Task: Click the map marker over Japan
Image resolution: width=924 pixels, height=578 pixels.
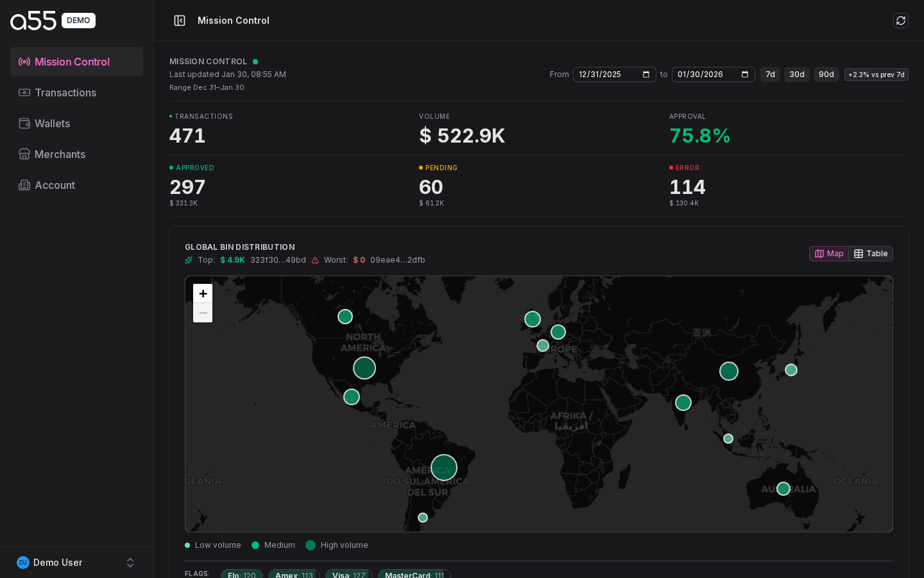Action: (x=791, y=370)
